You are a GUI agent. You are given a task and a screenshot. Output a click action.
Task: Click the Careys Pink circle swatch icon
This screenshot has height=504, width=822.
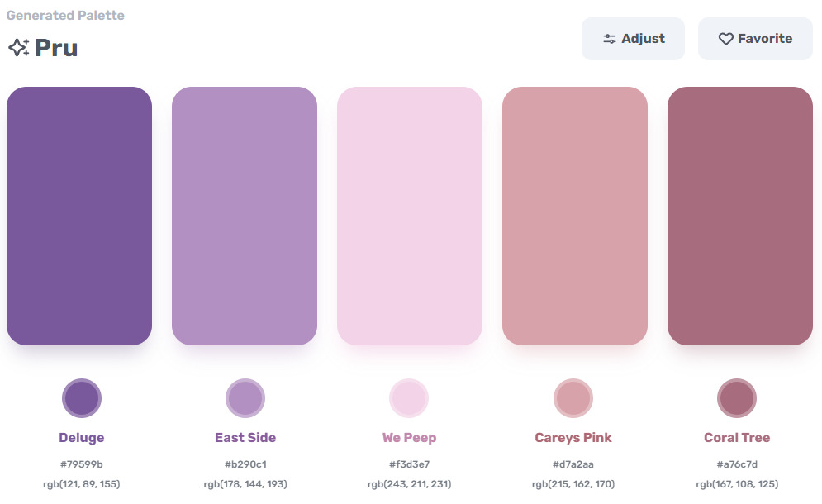573,397
